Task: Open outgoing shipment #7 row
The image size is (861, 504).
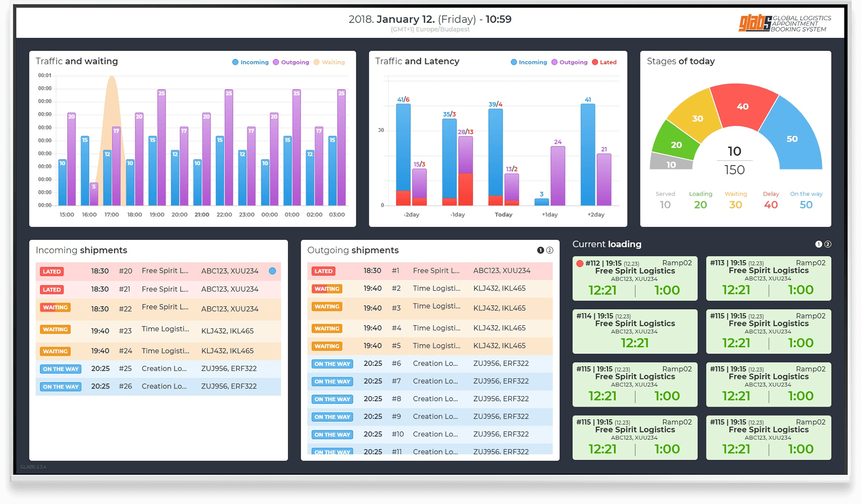Action: [430, 381]
